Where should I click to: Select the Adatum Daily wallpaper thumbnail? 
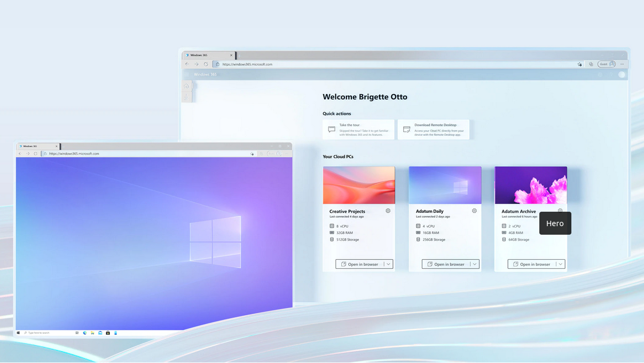[x=445, y=185]
